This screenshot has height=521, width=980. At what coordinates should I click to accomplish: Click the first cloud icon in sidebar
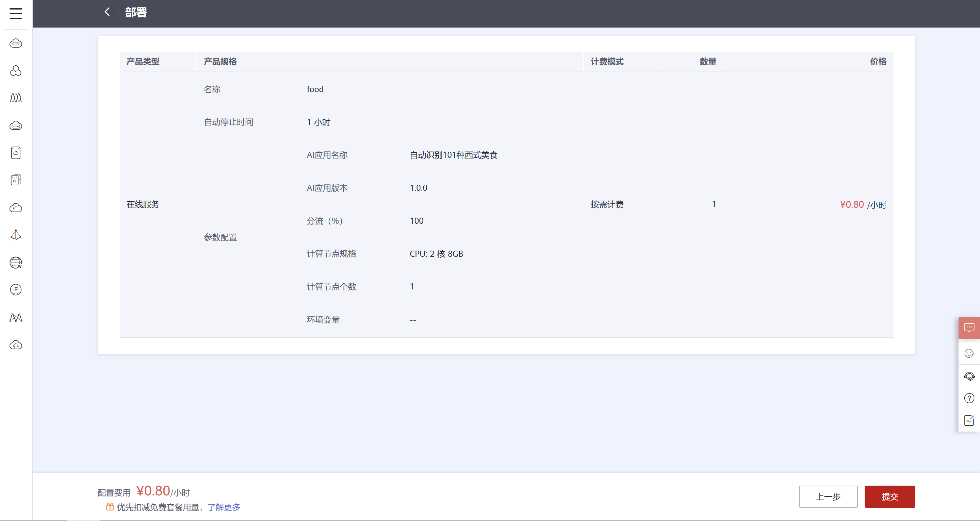16,43
